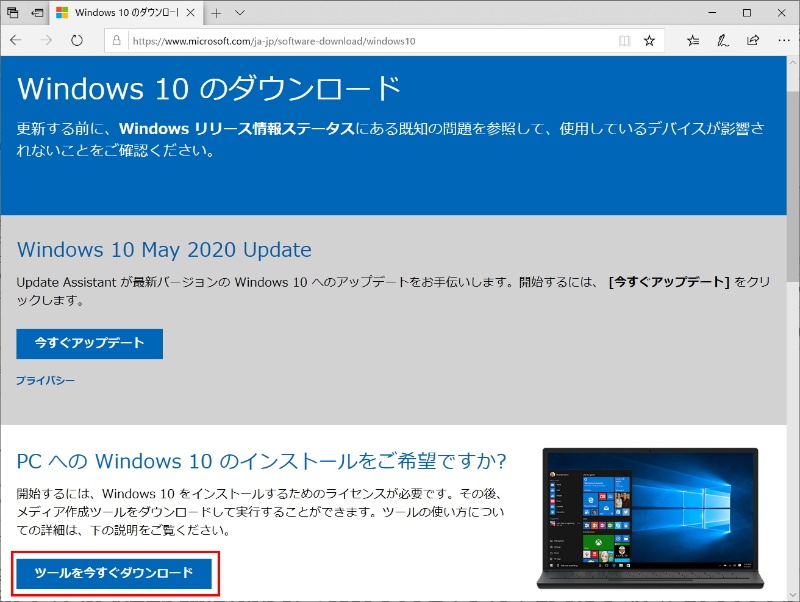
Task: Select the Windows 10 download tab
Action: pyautogui.click(x=120, y=13)
